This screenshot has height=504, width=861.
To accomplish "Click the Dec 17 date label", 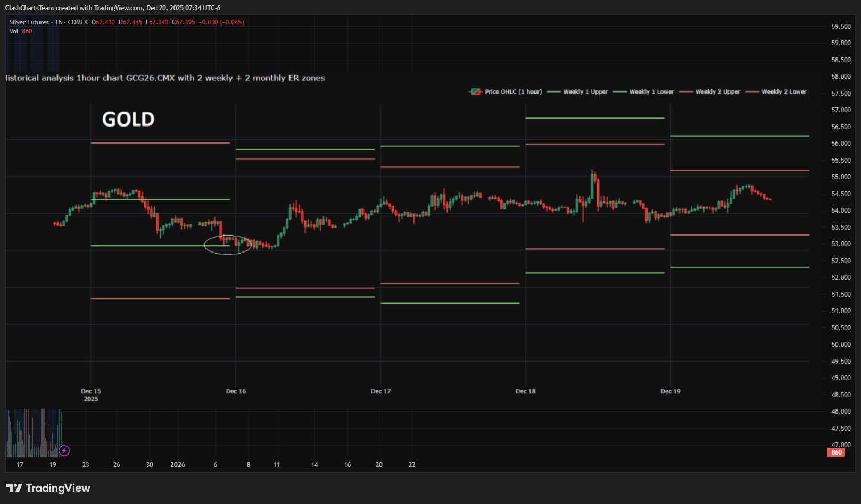I will point(380,391).
